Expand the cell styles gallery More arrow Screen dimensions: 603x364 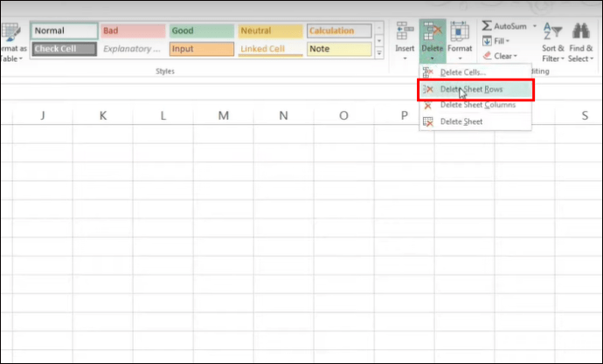point(379,53)
